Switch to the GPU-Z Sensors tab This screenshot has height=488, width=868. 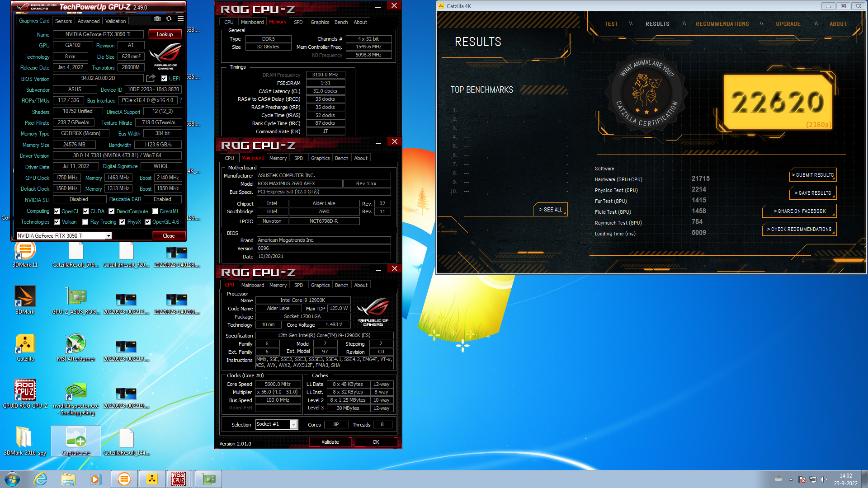coord(63,21)
